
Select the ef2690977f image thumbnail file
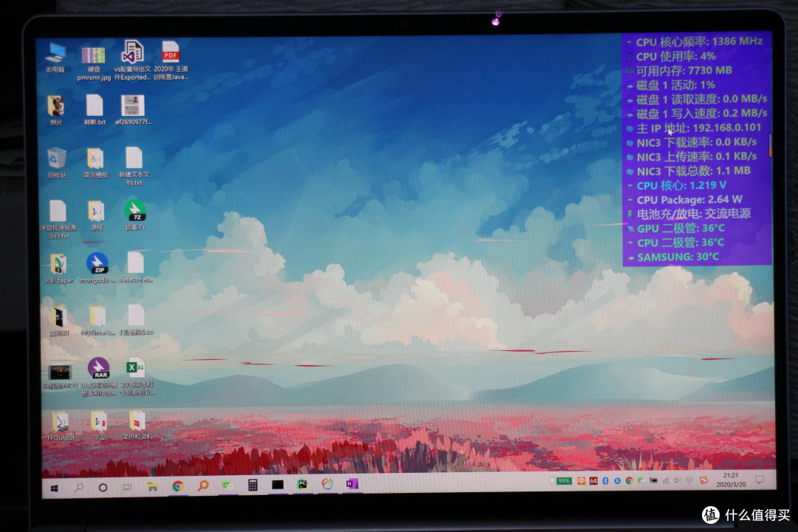[x=133, y=110]
